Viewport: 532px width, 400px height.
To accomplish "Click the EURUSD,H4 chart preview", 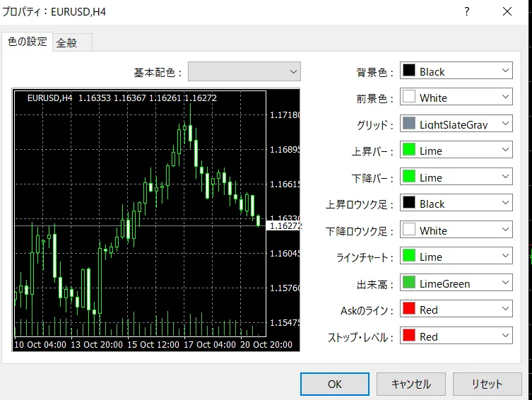I will [156, 220].
